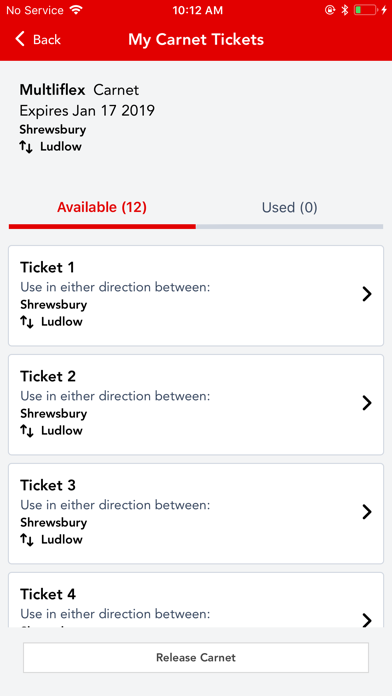
Task: Tap the Back chevron icon
Action: [x=20, y=39]
